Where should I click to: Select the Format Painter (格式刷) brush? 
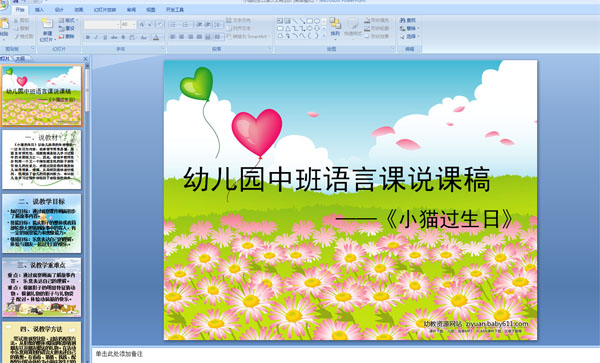tap(16, 36)
